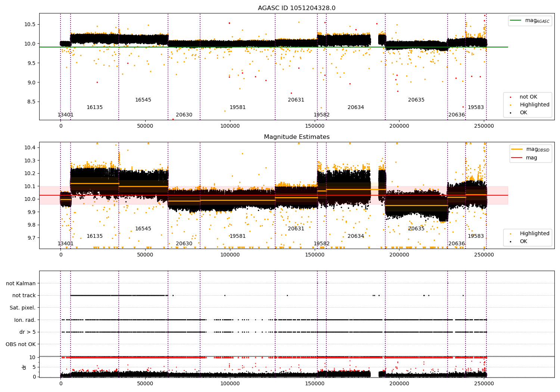Click OBSID label '13401' in top plot

click(65, 115)
